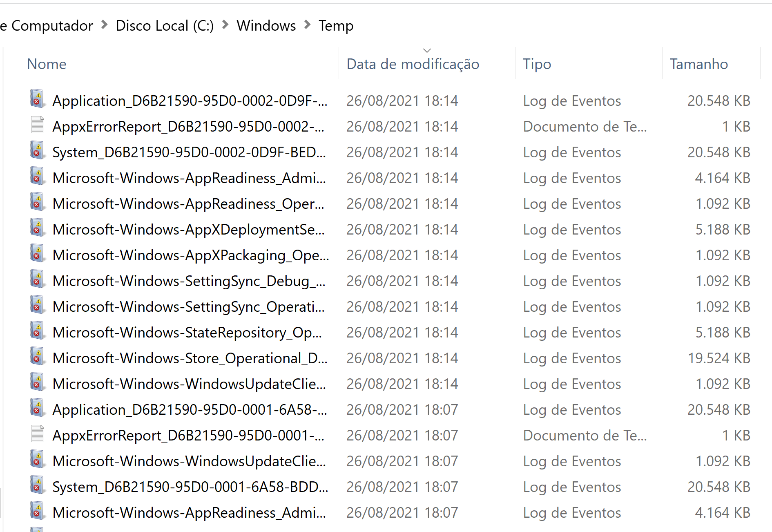The width and height of the screenshot is (772, 532).
Task: Click icon of AppReadiness_Admi file dated 18:14
Action: tap(38, 176)
